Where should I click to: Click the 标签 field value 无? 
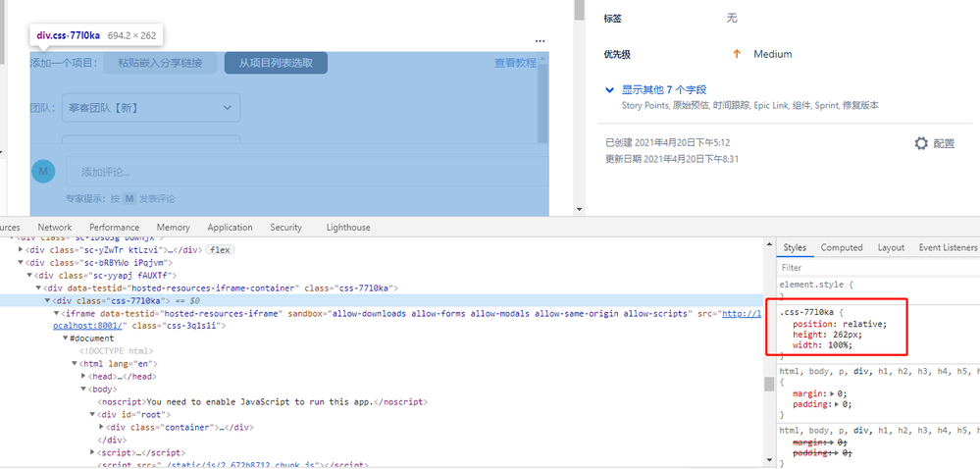732,18
